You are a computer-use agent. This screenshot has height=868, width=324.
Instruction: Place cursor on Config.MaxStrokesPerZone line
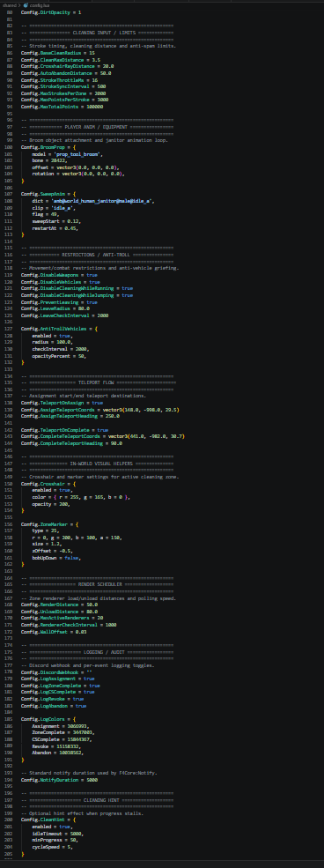click(64, 93)
